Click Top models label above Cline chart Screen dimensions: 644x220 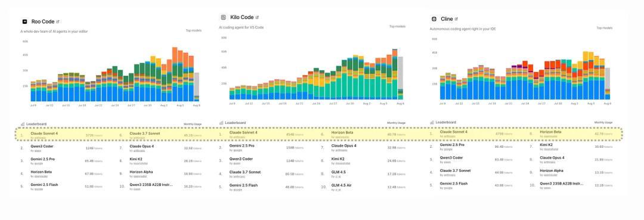pyautogui.click(x=605, y=28)
